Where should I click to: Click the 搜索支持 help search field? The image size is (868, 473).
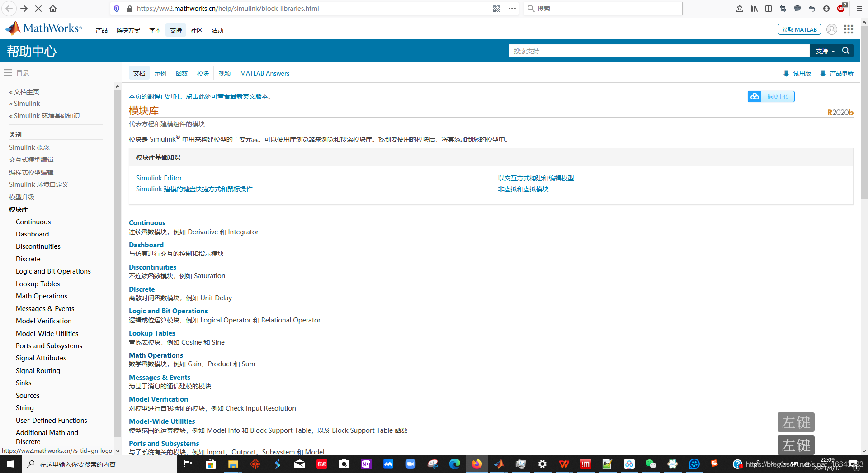pos(659,51)
